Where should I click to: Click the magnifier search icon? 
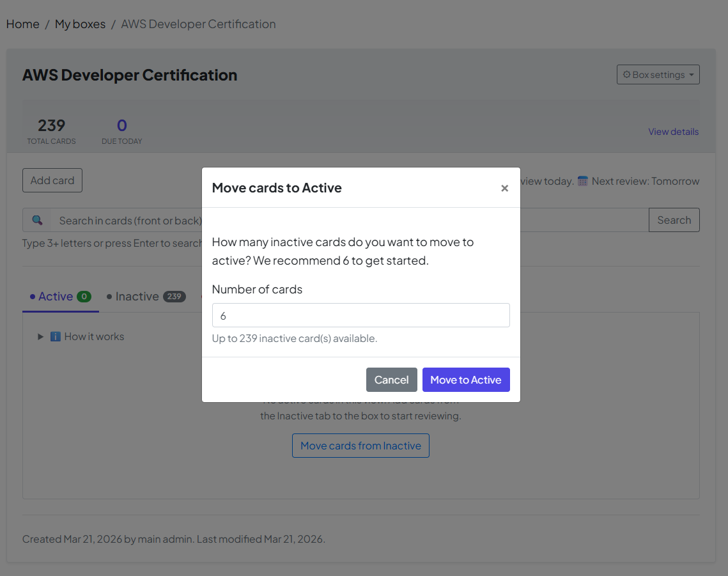(x=37, y=221)
